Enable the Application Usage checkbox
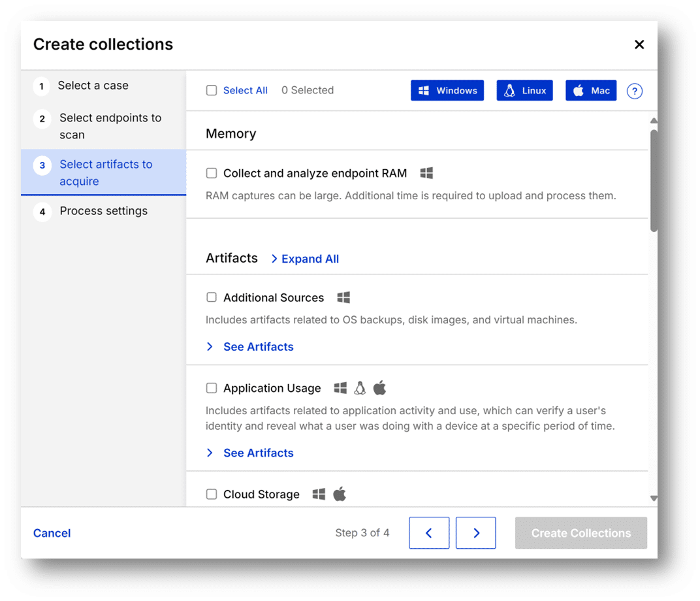The width and height of the screenshot is (700, 601). click(x=212, y=387)
